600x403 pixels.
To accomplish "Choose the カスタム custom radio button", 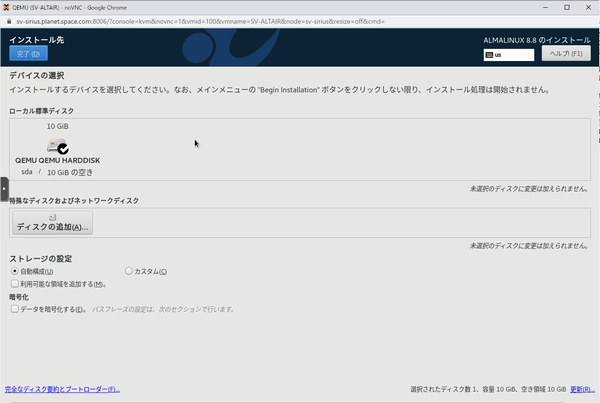I will [x=129, y=271].
